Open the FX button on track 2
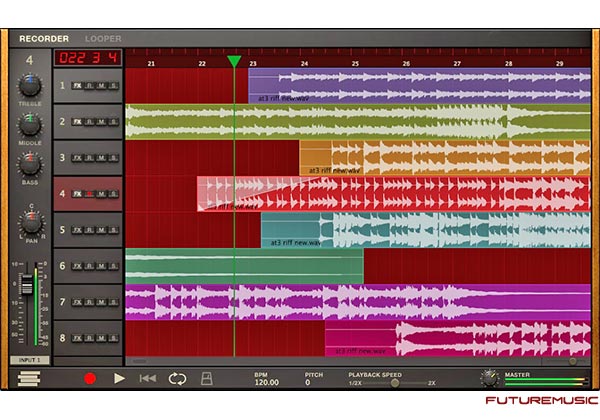Viewport: 600px width, 420px height. coord(77,122)
